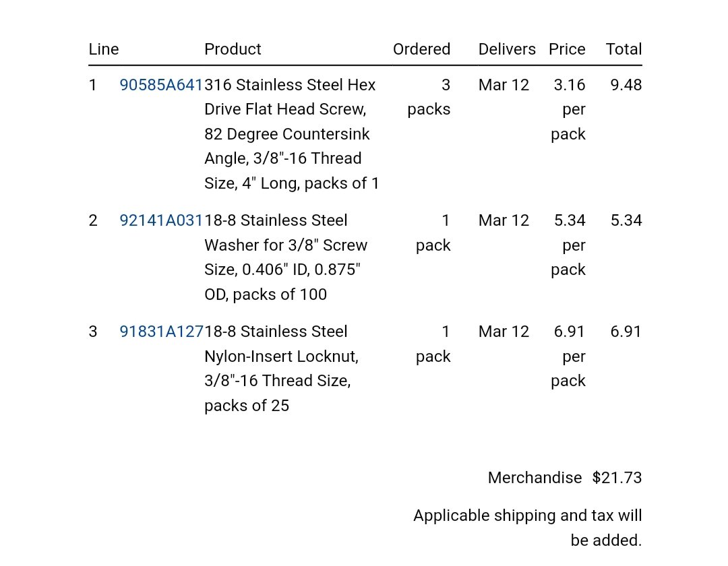Screen dimensions: 728x566
Task: Click the Ordered column header
Action: [421, 49]
